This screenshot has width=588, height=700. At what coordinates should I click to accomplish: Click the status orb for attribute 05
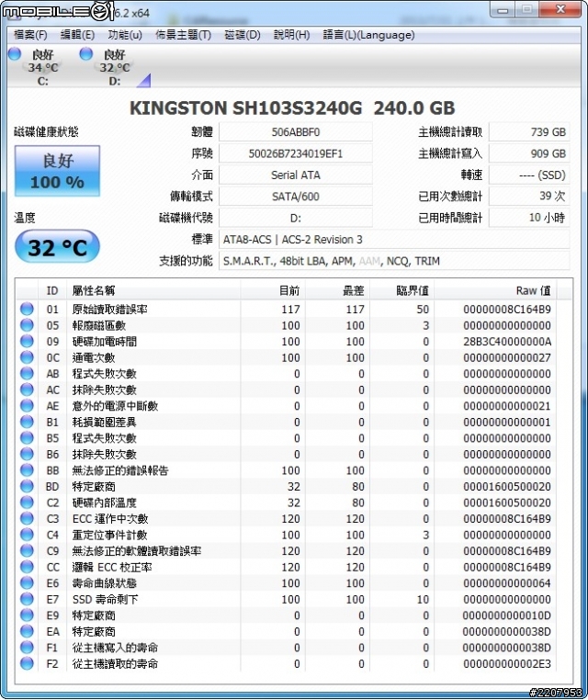pyautogui.click(x=27, y=325)
